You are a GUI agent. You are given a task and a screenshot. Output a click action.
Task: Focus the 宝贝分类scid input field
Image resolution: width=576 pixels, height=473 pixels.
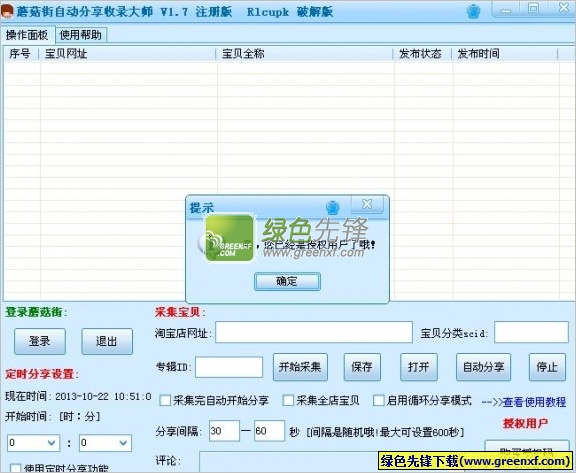click(531, 332)
